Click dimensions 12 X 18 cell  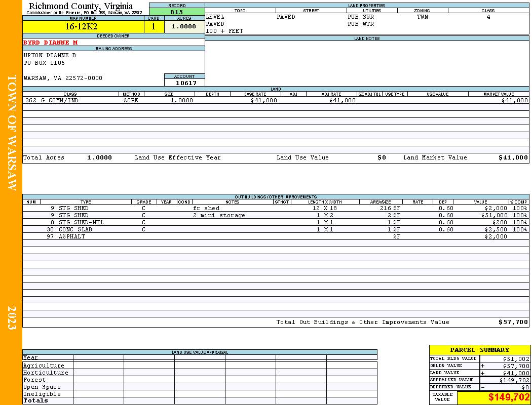(325, 209)
